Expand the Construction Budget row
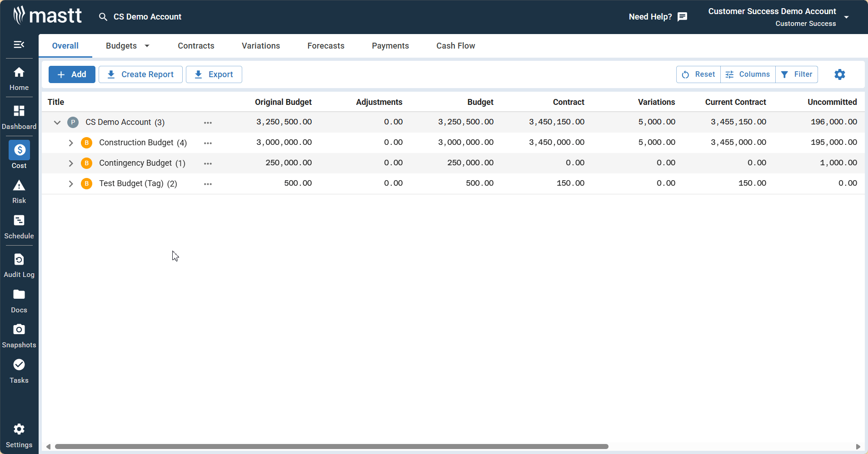868x454 pixels. click(71, 143)
